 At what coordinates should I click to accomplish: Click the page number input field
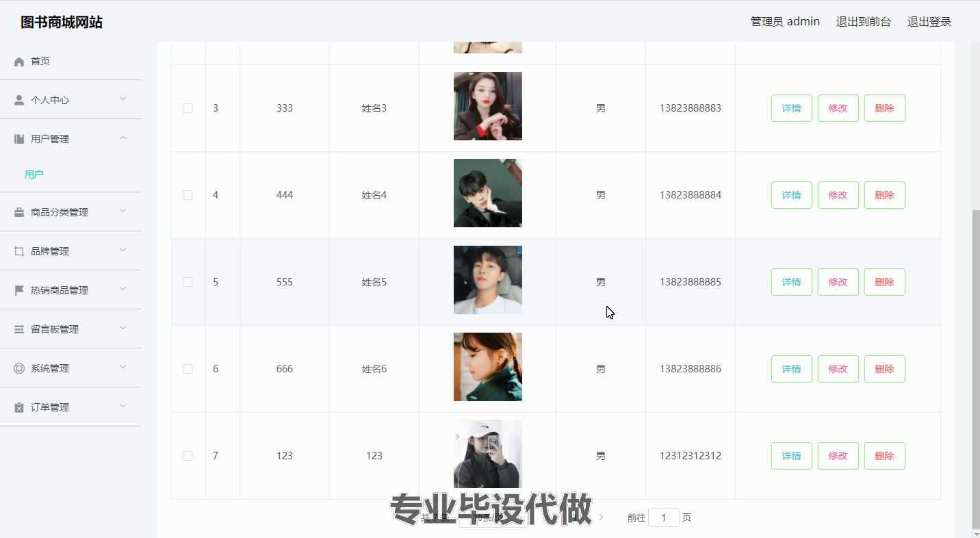pyautogui.click(x=664, y=517)
